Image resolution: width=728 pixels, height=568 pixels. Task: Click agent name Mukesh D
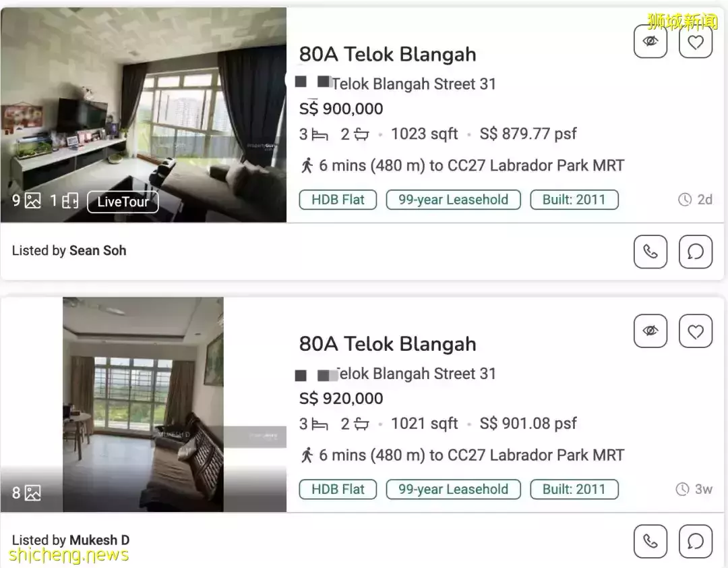(x=99, y=540)
